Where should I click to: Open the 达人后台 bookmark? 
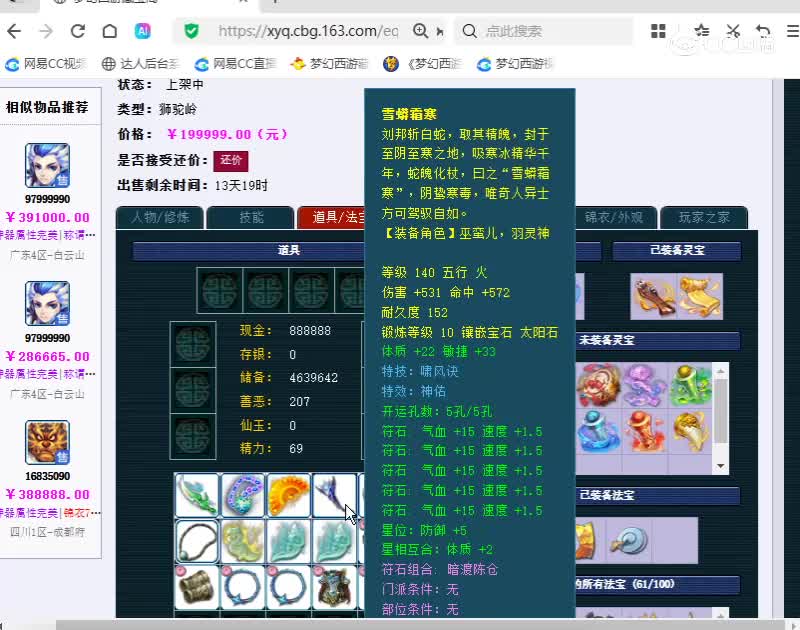pyautogui.click(x=140, y=64)
